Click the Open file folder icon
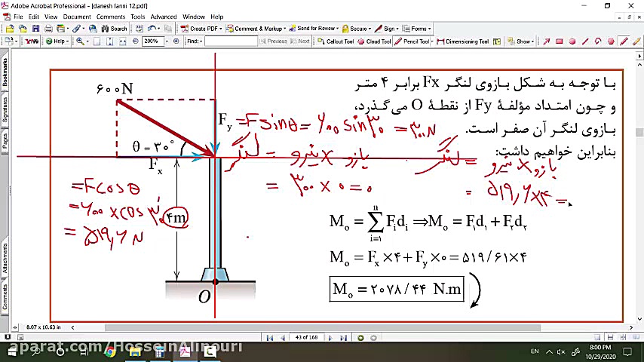The height and width of the screenshot is (362, 644). click(10, 29)
